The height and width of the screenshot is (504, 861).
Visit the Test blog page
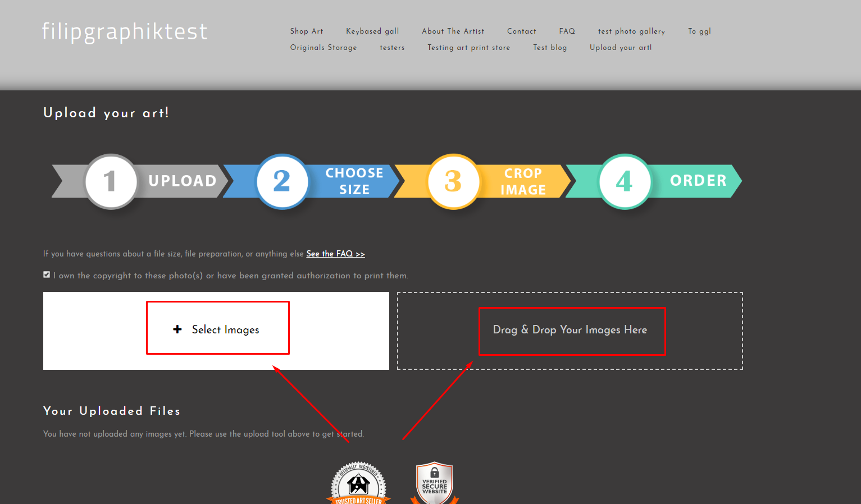[550, 48]
